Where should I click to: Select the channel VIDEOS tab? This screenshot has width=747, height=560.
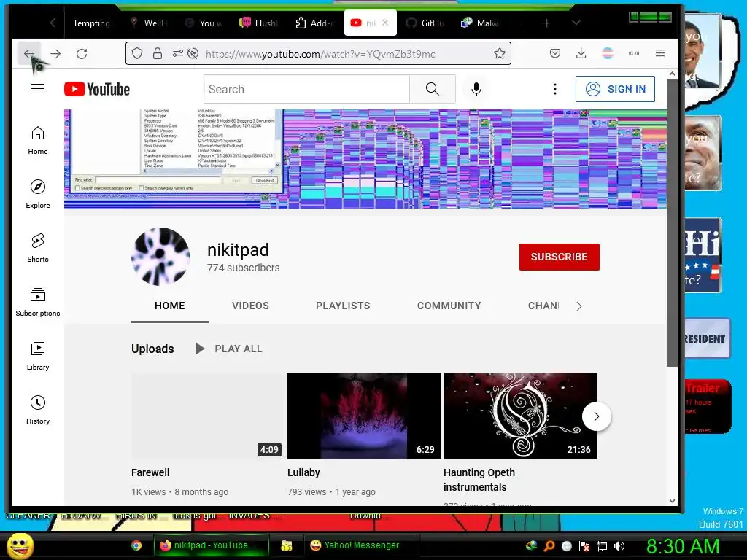[251, 306]
